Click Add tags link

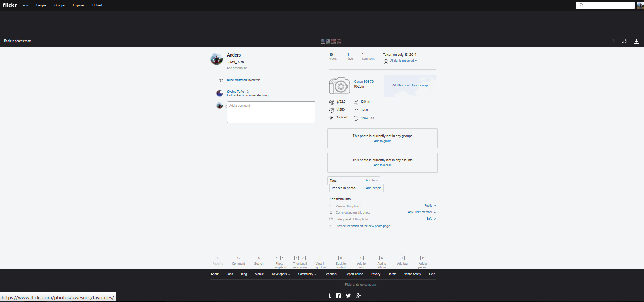point(371,180)
